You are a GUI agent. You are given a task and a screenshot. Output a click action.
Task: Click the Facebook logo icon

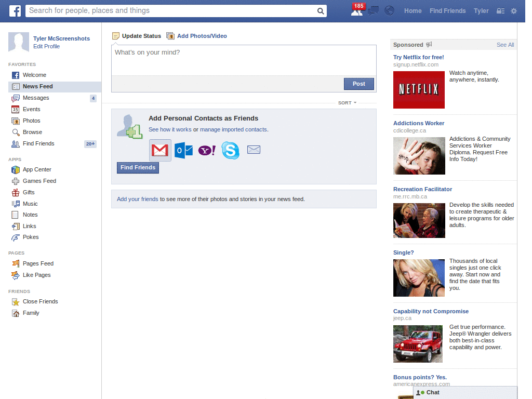point(15,11)
